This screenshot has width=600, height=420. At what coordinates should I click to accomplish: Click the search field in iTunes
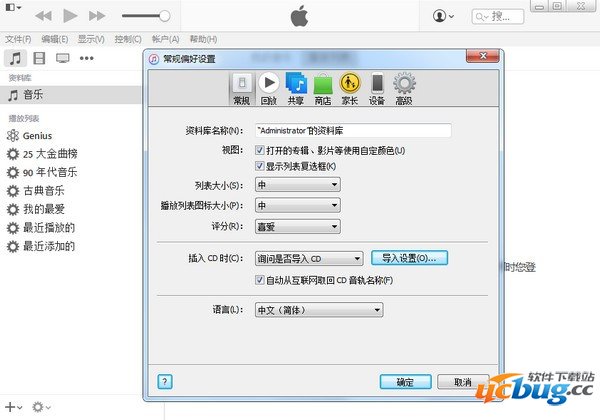[498, 16]
